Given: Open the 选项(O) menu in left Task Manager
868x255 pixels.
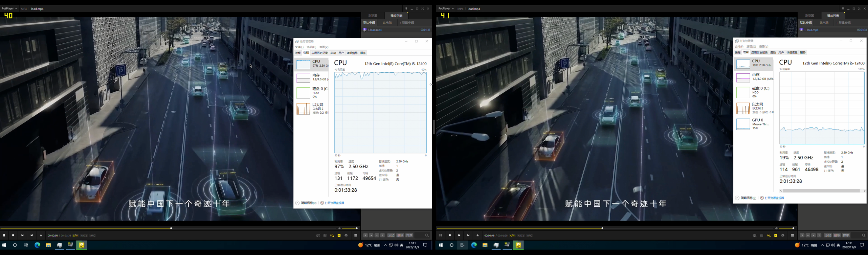Looking at the screenshot, I should [311, 47].
